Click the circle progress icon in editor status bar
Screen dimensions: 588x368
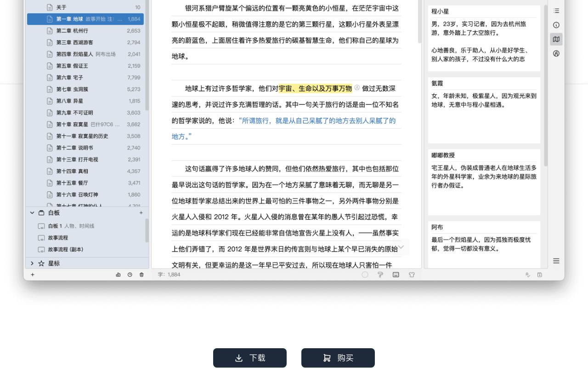point(365,275)
